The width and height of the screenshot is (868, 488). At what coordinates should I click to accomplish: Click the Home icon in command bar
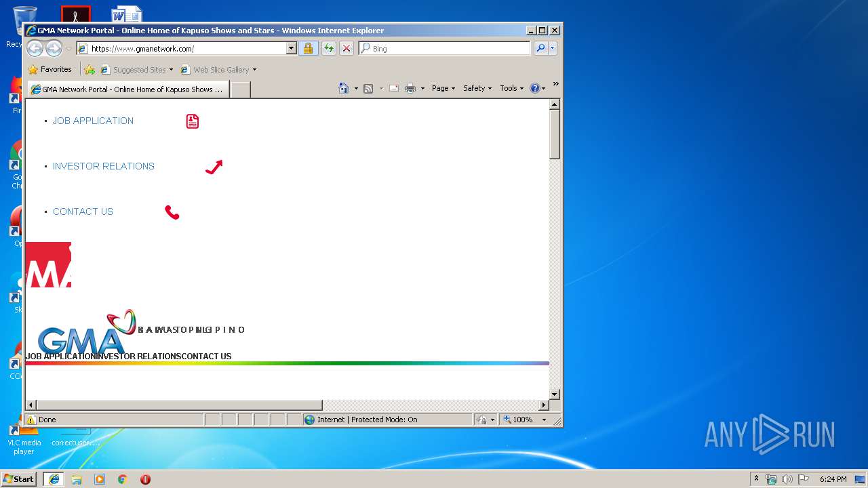click(x=344, y=88)
